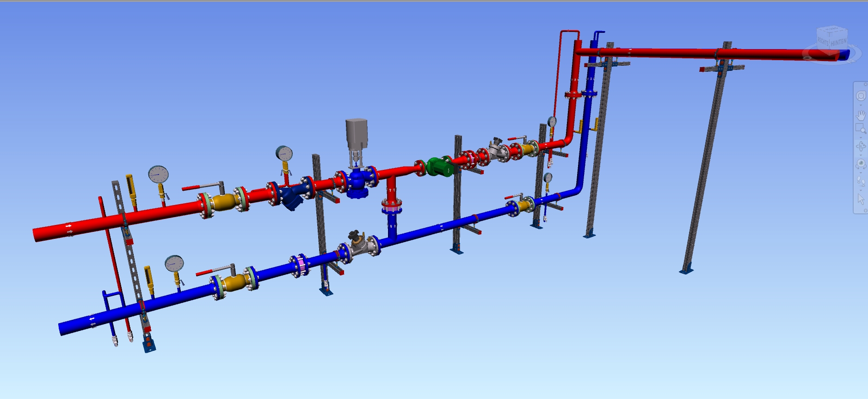Select the yellow ball valve on left red pipe
Viewport: 868px width, 399px height.
coord(224,202)
